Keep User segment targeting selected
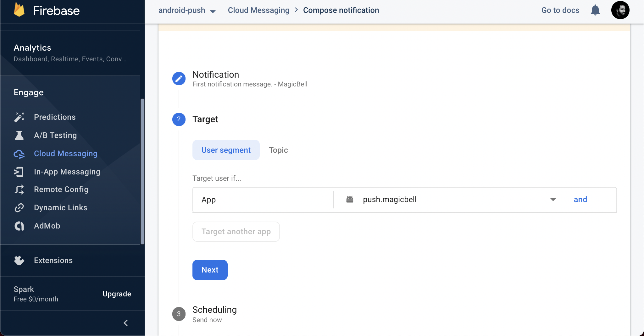The image size is (644, 336). (x=226, y=150)
